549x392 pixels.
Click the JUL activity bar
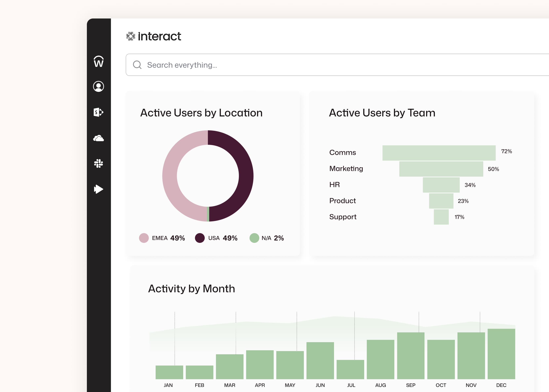click(x=350, y=369)
